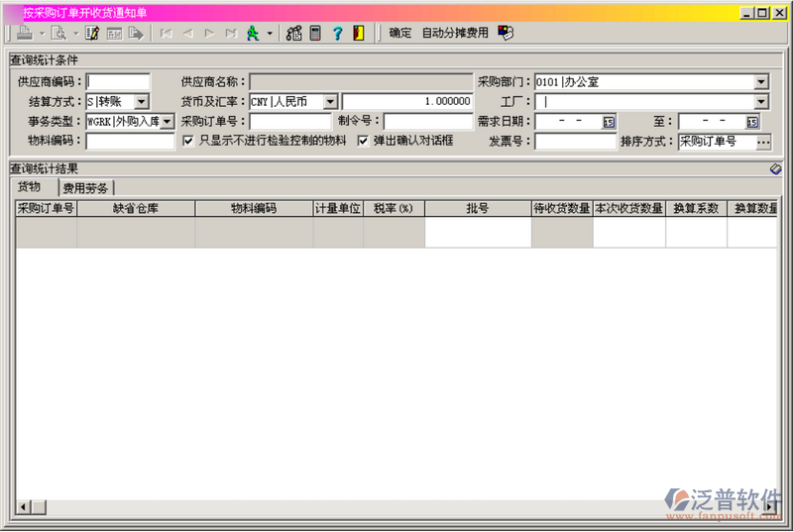This screenshot has height=532, width=793.
Task: Click the edit document pencil icon
Action: pos(92,34)
